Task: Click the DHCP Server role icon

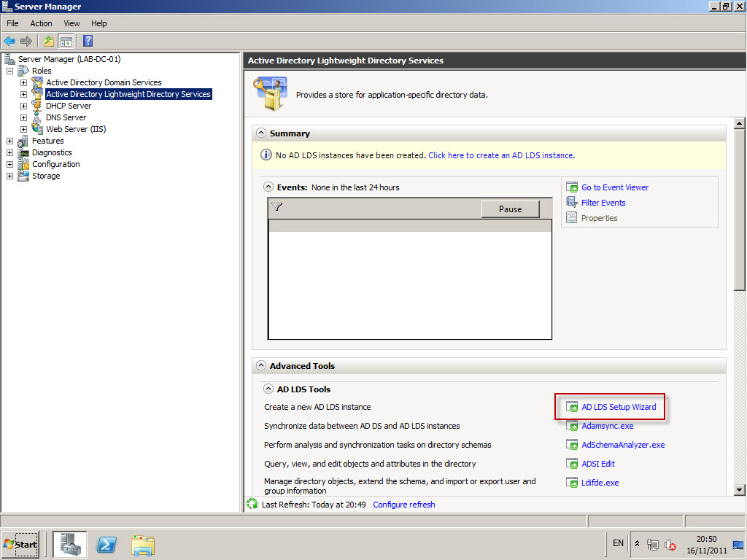Action: click(37, 106)
